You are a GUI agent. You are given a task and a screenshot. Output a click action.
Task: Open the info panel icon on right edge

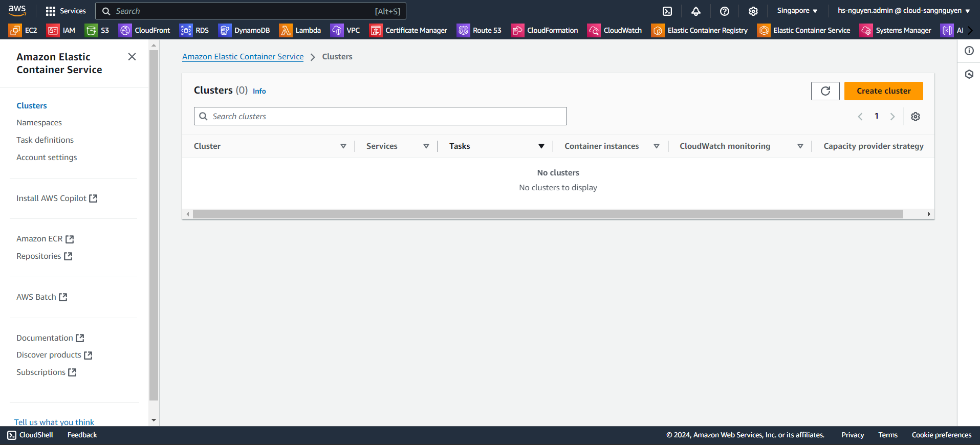click(969, 51)
